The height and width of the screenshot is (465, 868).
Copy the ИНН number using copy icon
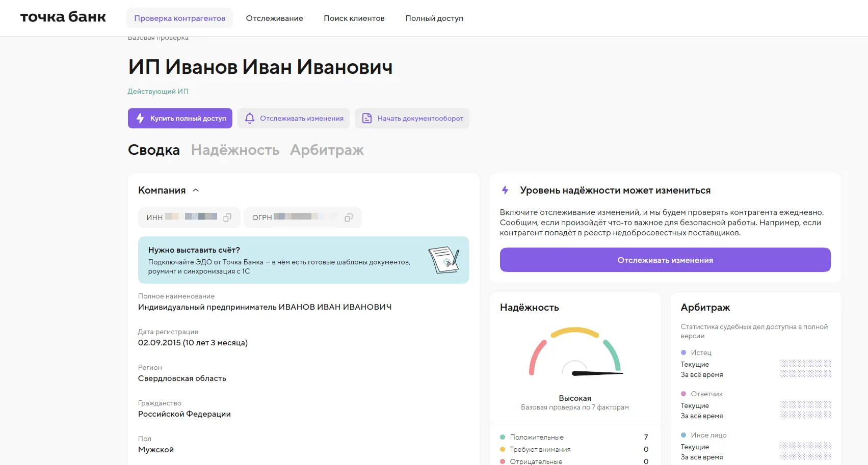(x=227, y=217)
